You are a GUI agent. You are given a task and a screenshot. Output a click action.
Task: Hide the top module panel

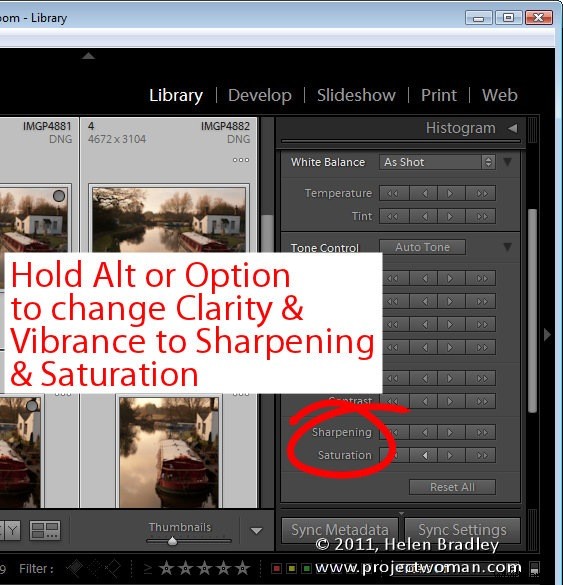[x=88, y=56]
